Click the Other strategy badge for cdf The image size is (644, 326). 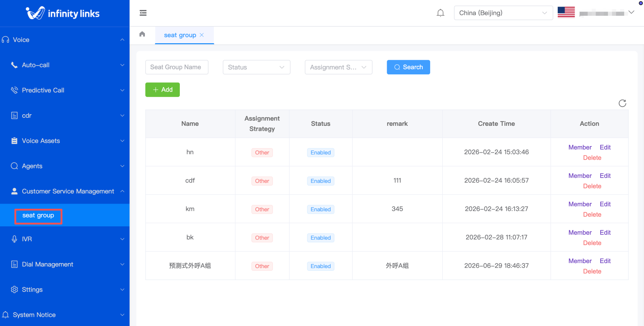click(262, 181)
